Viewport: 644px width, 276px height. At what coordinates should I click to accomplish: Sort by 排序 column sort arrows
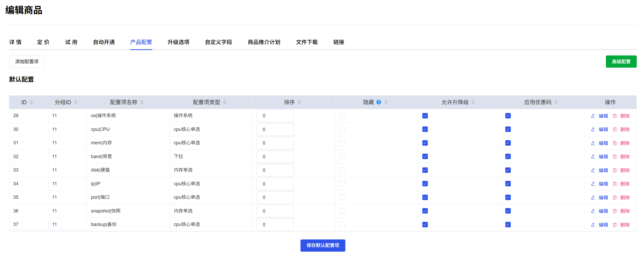pos(299,102)
